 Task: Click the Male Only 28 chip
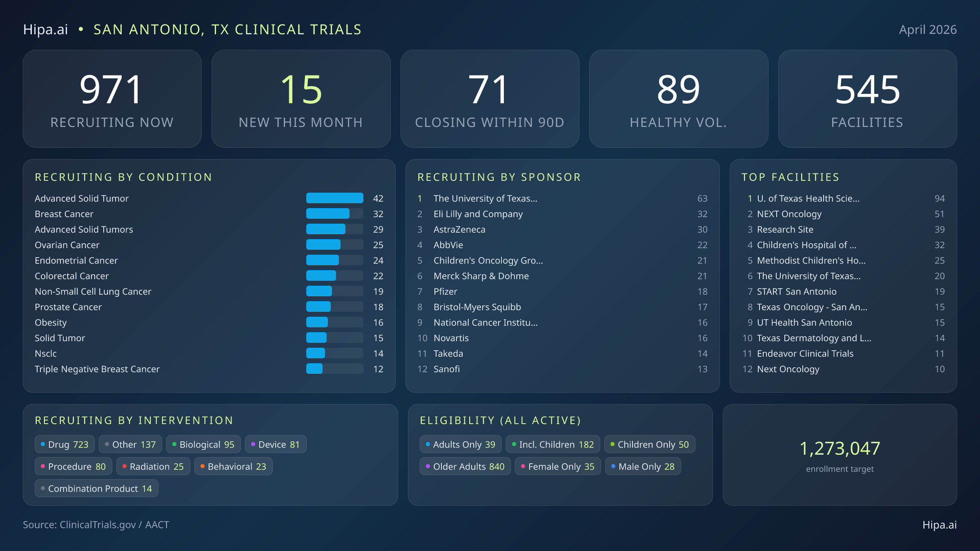pyautogui.click(x=643, y=467)
